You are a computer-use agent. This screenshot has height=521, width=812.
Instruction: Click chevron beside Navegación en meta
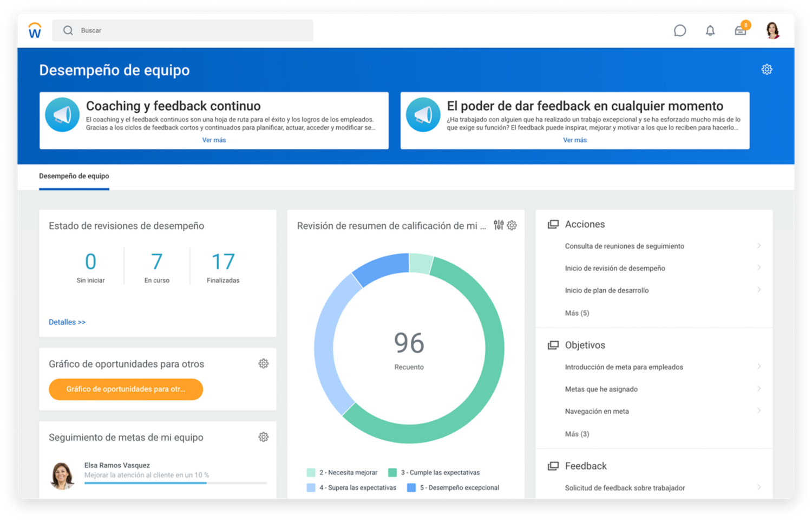(x=759, y=411)
